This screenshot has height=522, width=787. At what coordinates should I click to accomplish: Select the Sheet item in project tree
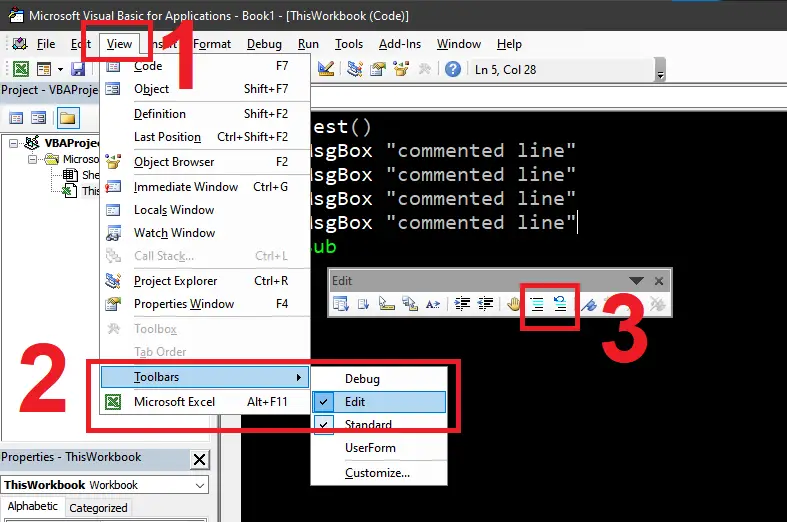click(80, 175)
